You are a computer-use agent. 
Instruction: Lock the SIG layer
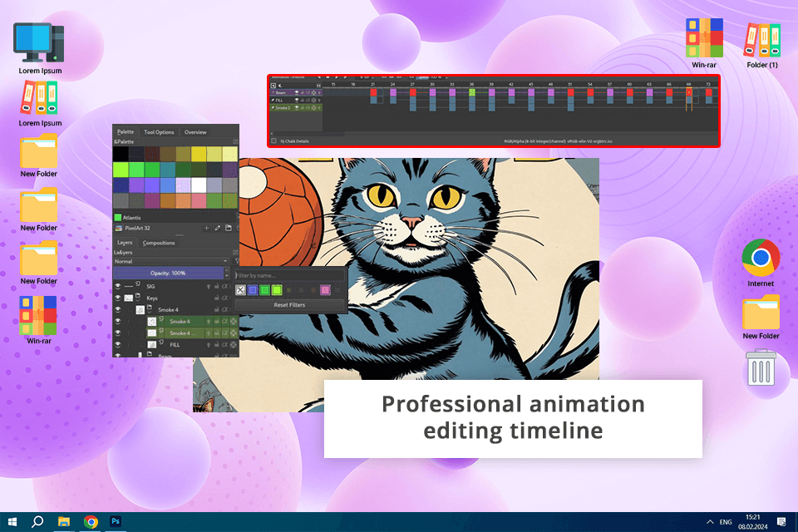pos(217,286)
